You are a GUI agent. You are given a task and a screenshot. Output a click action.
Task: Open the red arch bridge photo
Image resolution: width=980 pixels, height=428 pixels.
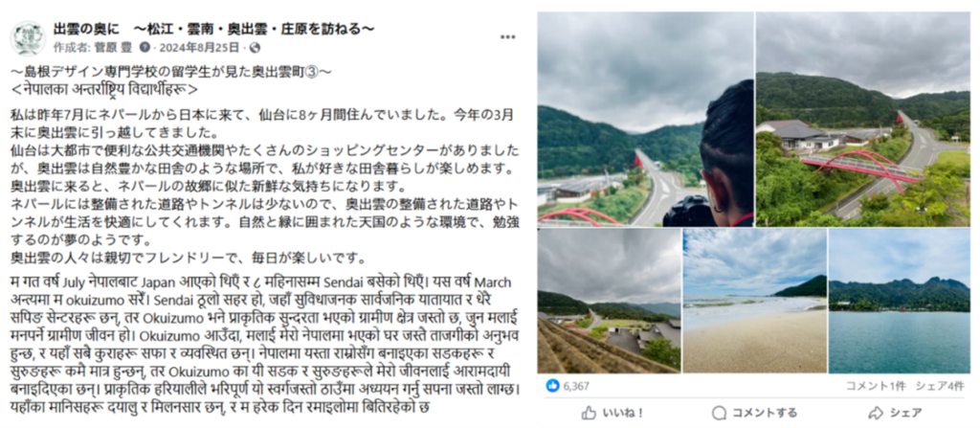(863, 119)
